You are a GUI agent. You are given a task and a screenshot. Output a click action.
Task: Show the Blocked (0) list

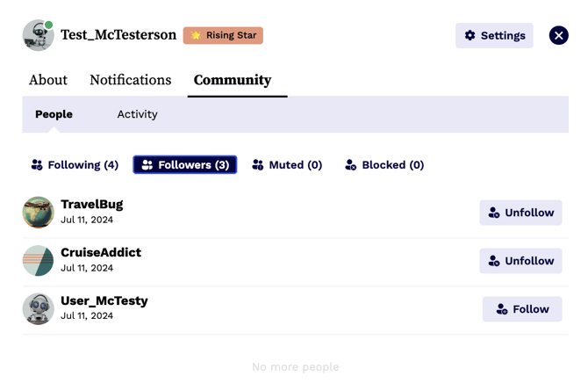click(x=384, y=164)
